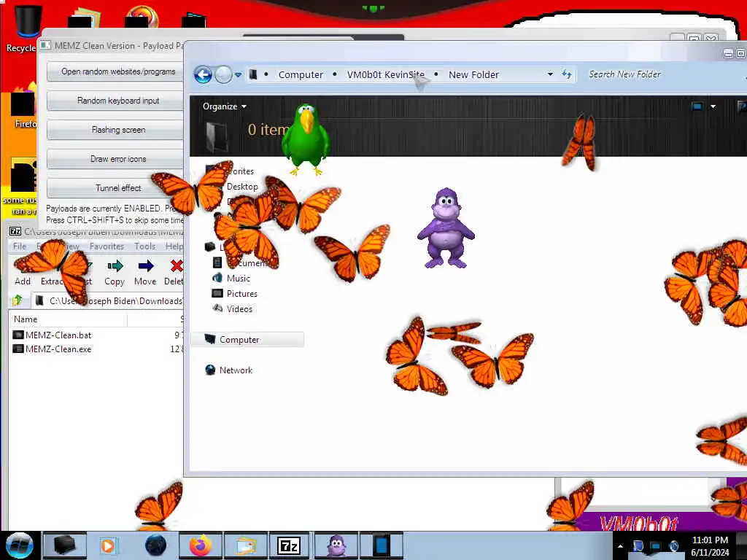Select New Folder breadcrumb segment
This screenshot has height=560, width=747.
pyautogui.click(x=473, y=75)
